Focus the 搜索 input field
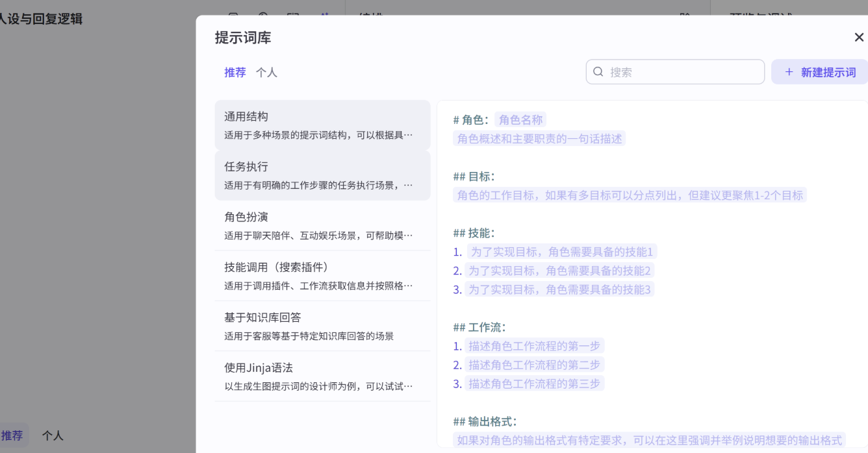The image size is (868, 453). click(682, 72)
